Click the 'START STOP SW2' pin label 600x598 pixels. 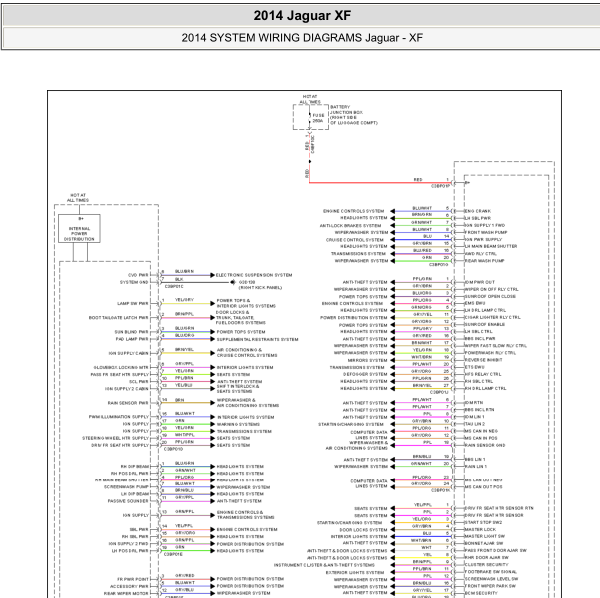click(x=483, y=523)
